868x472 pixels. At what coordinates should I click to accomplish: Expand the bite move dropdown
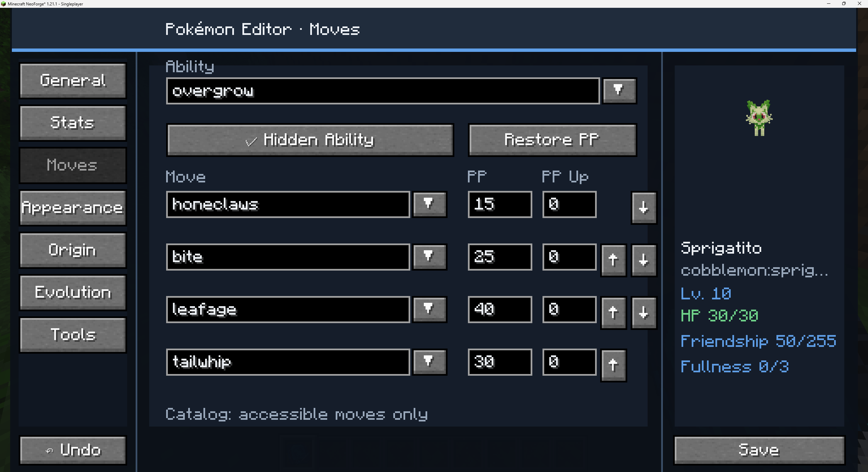tap(429, 257)
